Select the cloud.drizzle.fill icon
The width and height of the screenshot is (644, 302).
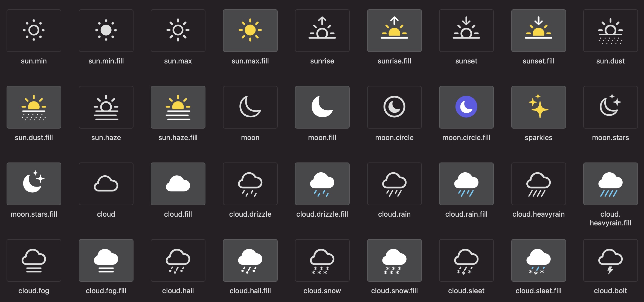pos(322,184)
